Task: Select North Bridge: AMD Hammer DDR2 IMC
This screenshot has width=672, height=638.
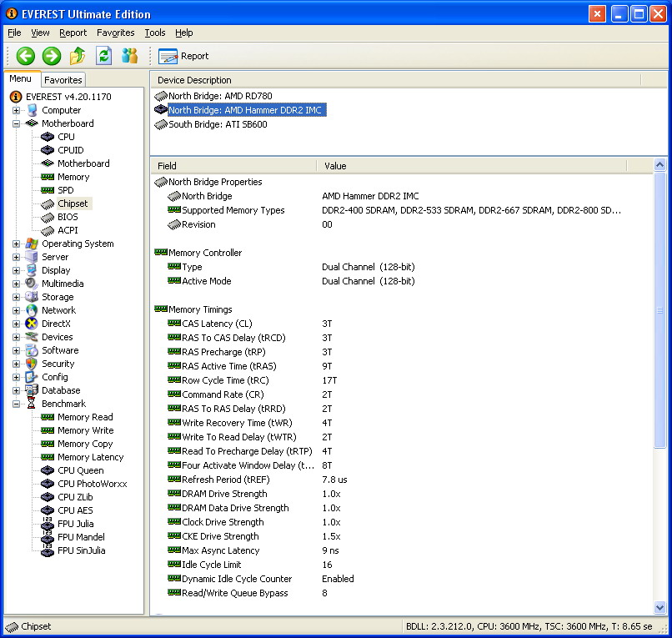Action: 245,110
